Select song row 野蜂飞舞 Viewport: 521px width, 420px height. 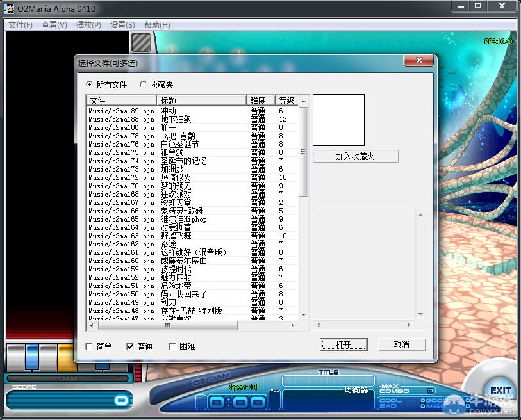pyautogui.click(x=193, y=236)
